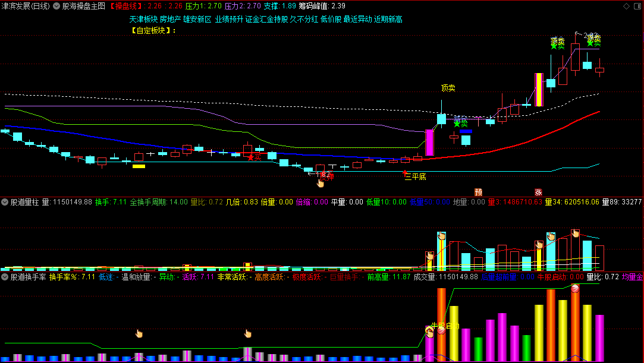Screen dimensions: 644x363
Task: Click the 股道量柱 panel title
Action: click(24, 202)
